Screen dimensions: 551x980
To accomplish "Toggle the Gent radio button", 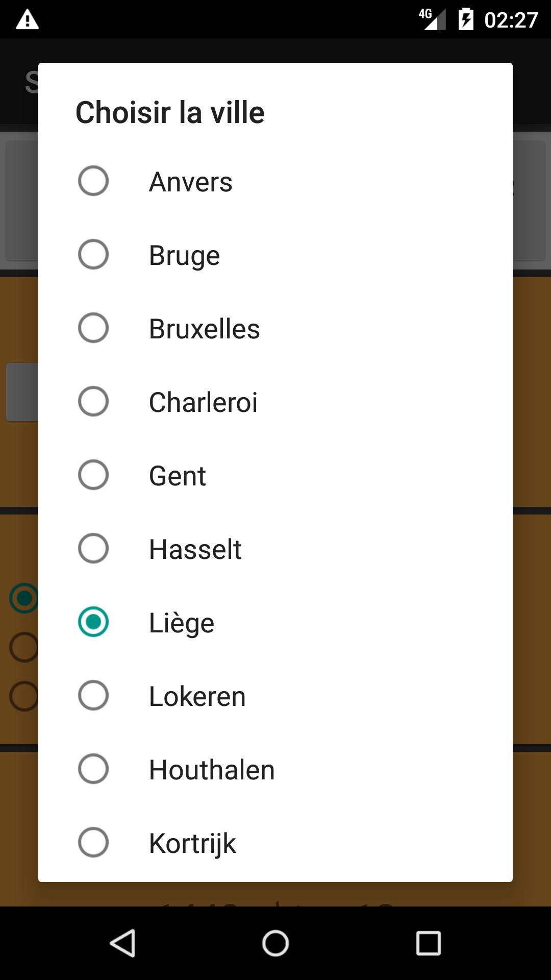I will click(x=93, y=475).
